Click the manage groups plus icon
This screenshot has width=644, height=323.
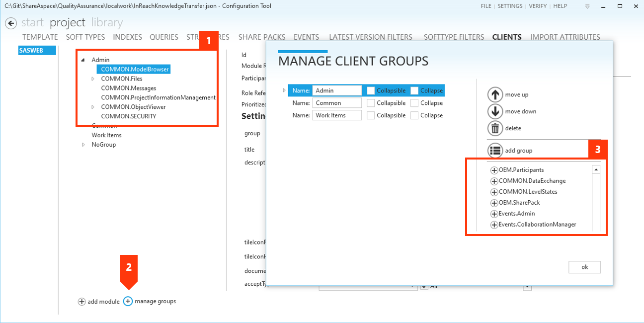coord(128,301)
